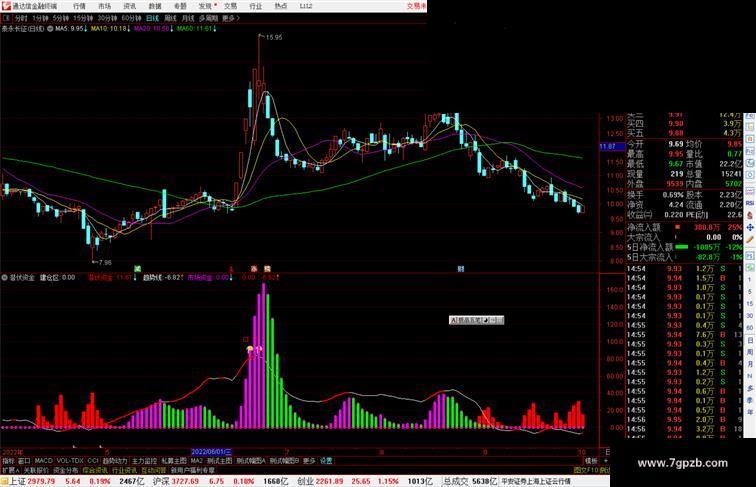This screenshot has height=487, width=756.
Task: Click the 窗口 button in indicator bar
Action: [x=24, y=461]
